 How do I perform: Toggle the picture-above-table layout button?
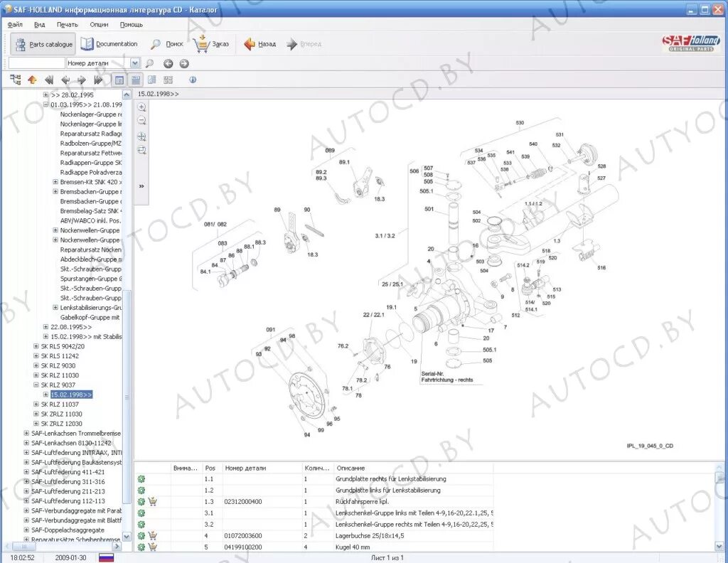(136, 80)
